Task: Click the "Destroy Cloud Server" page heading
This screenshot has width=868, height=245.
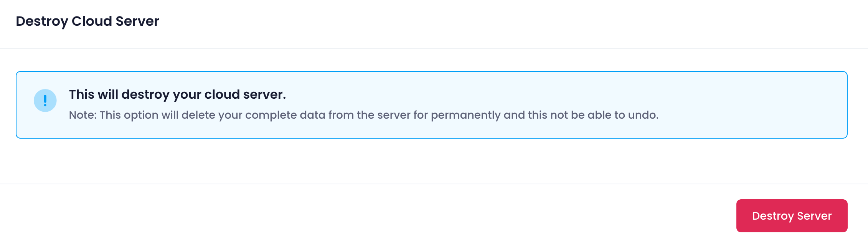Action: 87,21
